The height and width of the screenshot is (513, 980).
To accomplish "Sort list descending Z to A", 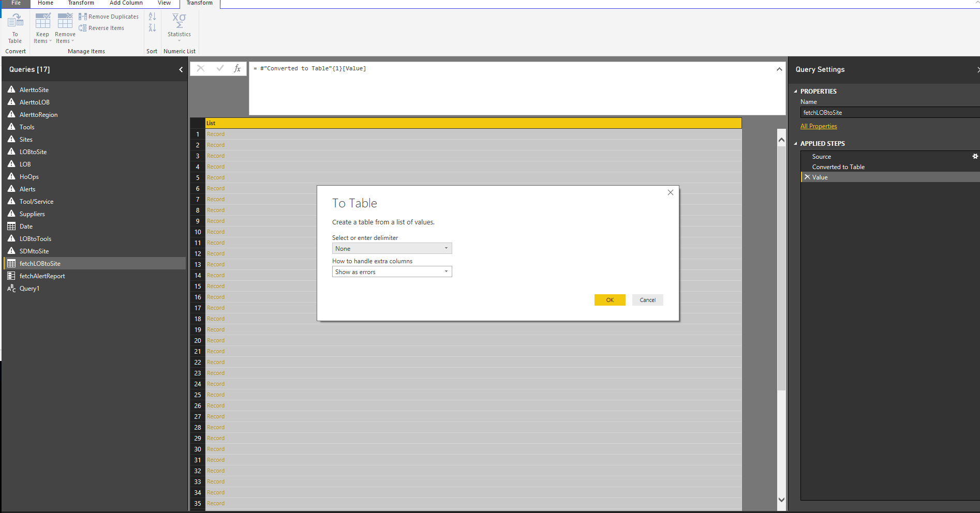I will pos(152,27).
